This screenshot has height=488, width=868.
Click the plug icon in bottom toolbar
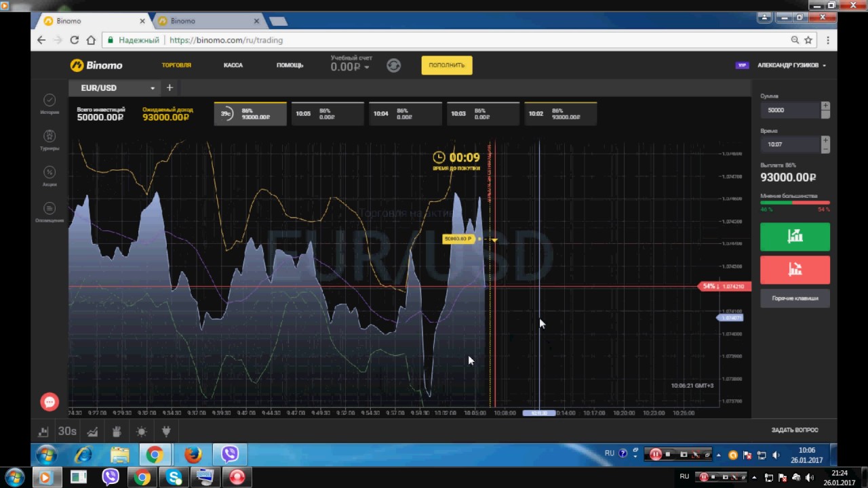pos(166,431)
